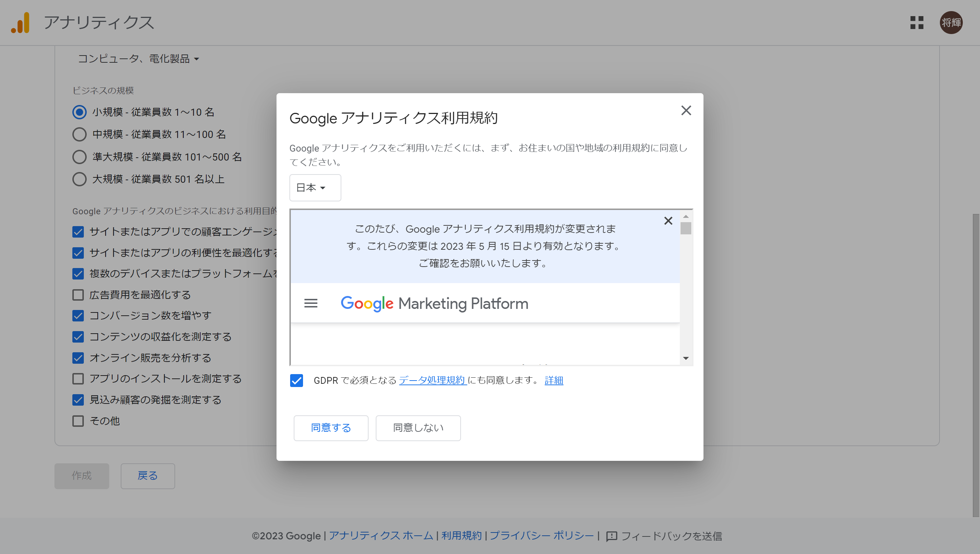Image resolution: width=980 pixels, height=554 pixels.
Task: Click the Google Marketing Platform logo
Action: (x=434, y=303)
